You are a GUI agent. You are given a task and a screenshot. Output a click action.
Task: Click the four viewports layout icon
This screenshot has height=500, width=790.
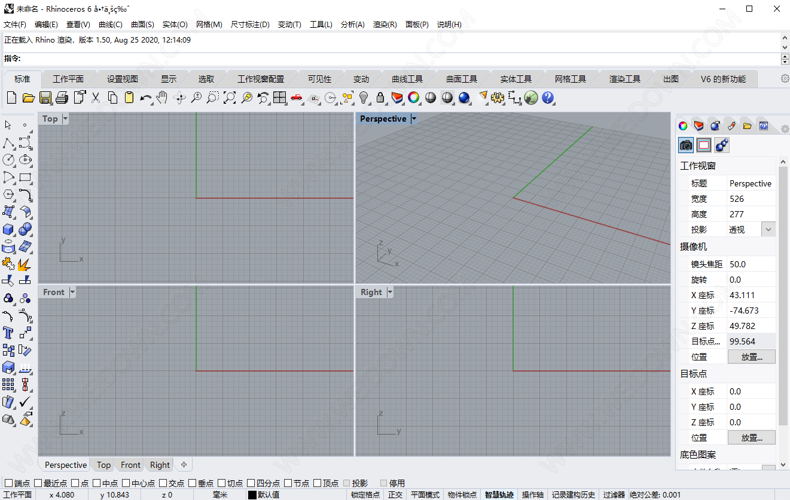[x=280, y=98]
